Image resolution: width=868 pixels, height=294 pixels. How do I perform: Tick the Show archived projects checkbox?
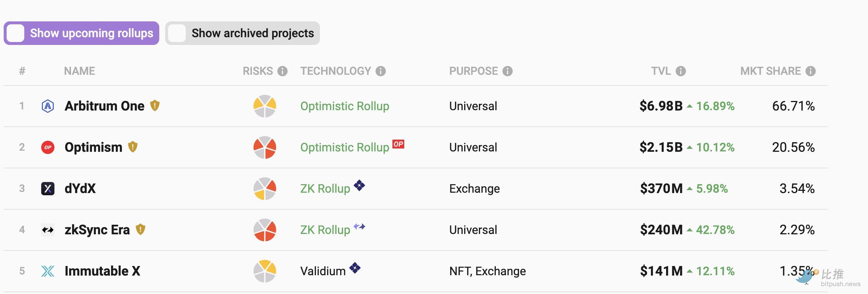(177, 33)
